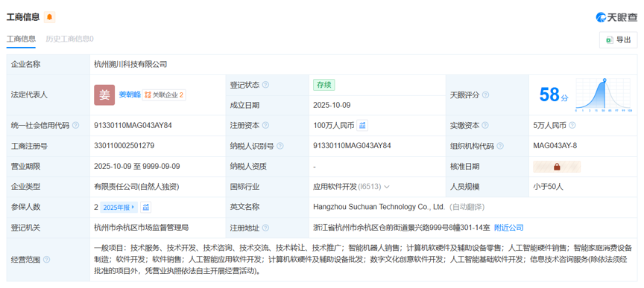Click company name 杭州溯川科技有限公司
The image size is (644, 288).
pos(130,65)
